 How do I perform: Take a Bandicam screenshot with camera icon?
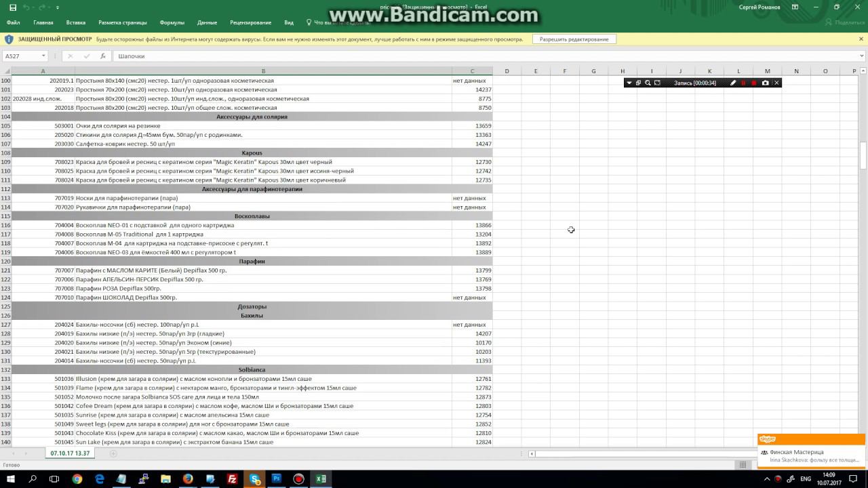tap(766, 83)
